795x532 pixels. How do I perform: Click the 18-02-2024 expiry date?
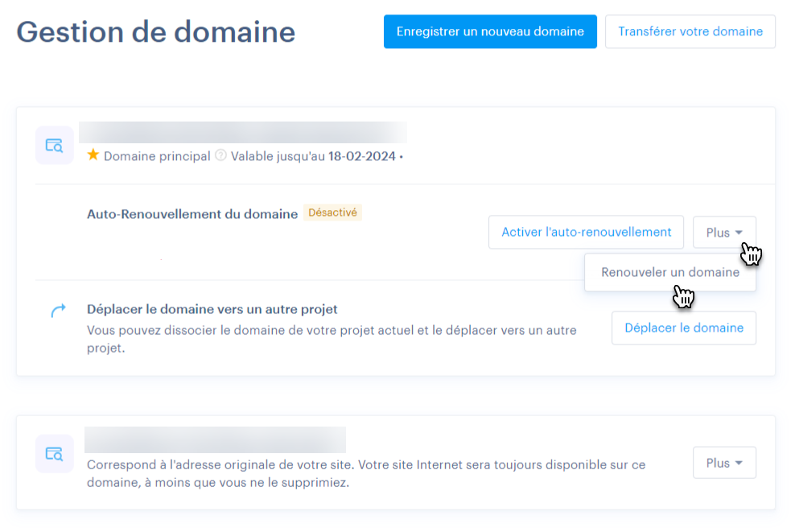[x=361, y=156]
